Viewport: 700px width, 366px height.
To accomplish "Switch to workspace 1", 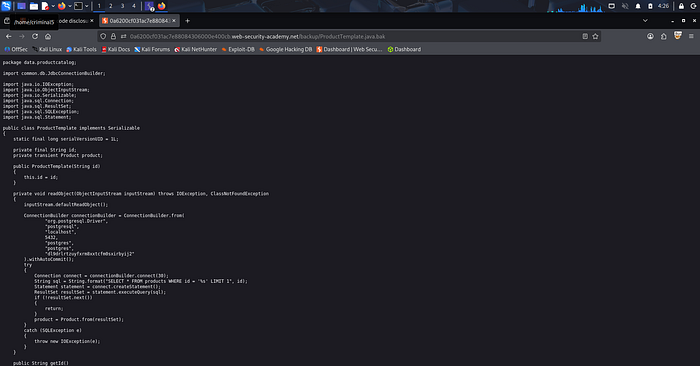I will [x=99, y=6].
